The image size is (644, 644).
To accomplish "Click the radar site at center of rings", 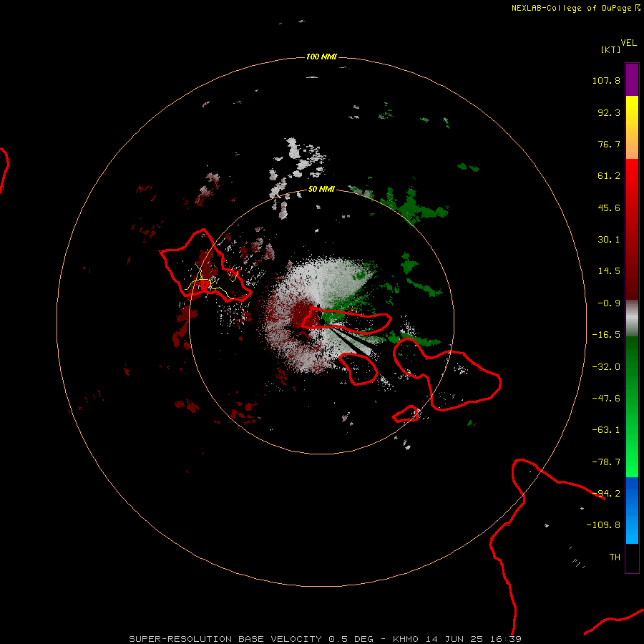I will click(x=321, y=321).
